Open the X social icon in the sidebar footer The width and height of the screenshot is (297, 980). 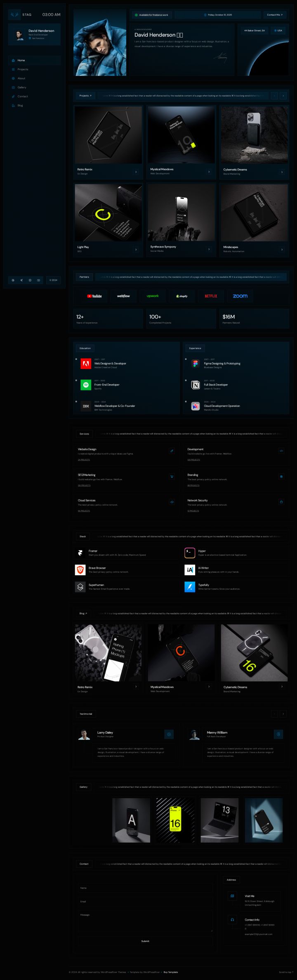[21, 280]
